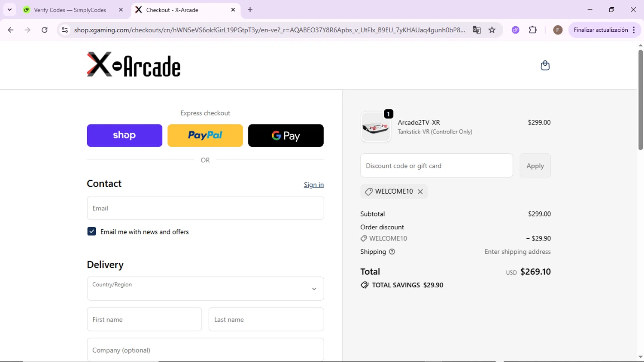Image resolution: width=644 pixels, height=362 pixels.
Task: Click the Arcade2TV-XR product thumbnail
Action: pyautogui.click(x=376, y=127)
